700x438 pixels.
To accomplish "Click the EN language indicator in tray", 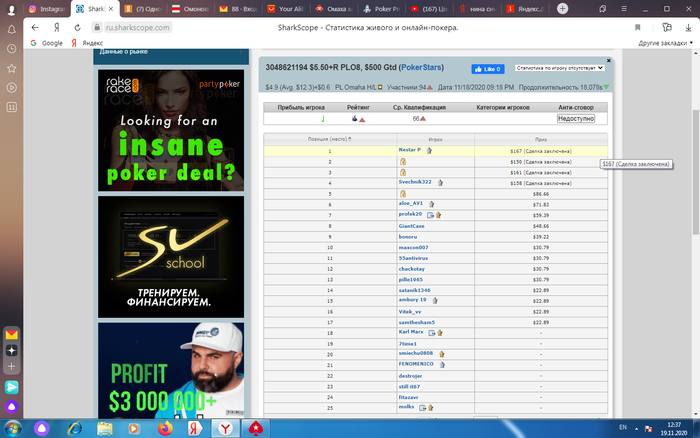I will tap(623, 427).
